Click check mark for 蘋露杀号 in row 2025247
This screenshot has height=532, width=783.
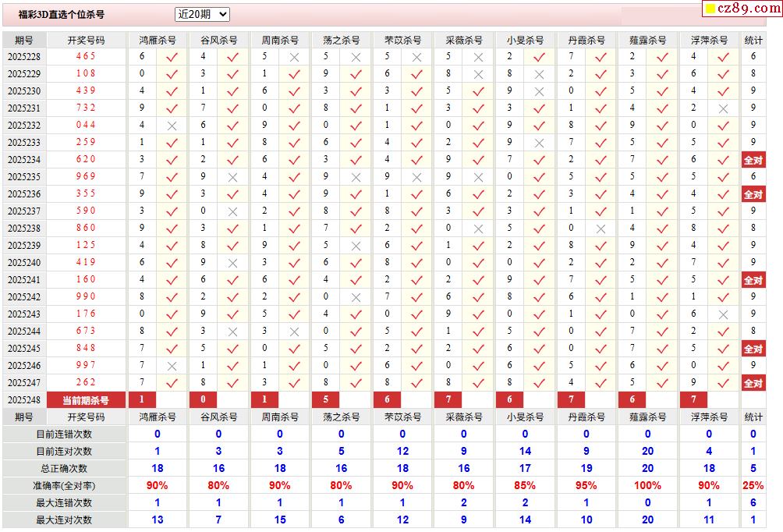click(663, 384)
